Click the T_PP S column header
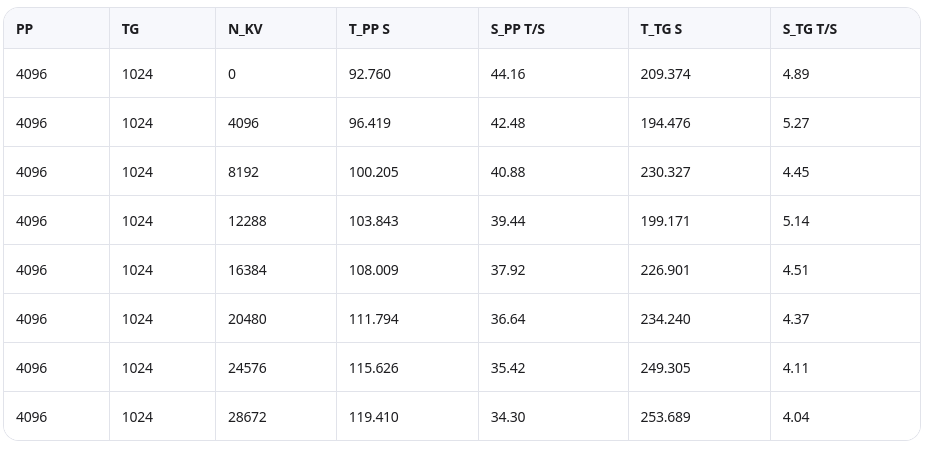Image resolution: width=932 pixels, height=451 pixels. [369, 29]
